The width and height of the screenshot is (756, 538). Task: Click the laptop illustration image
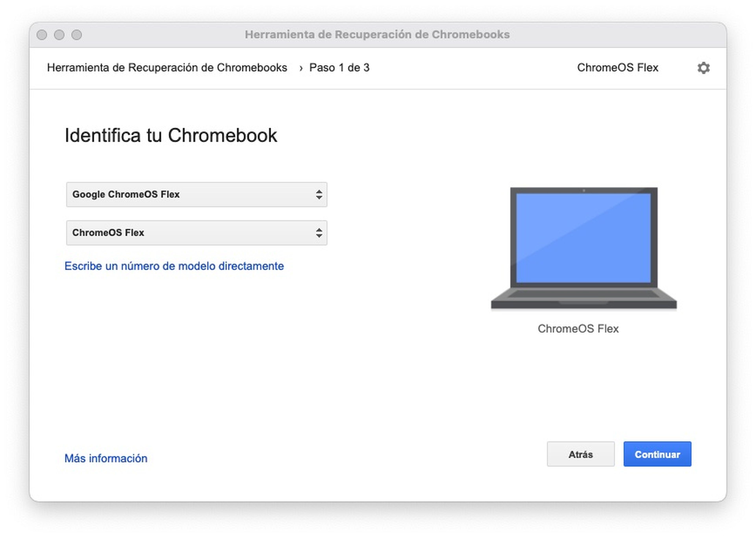(x=584, y=249)
